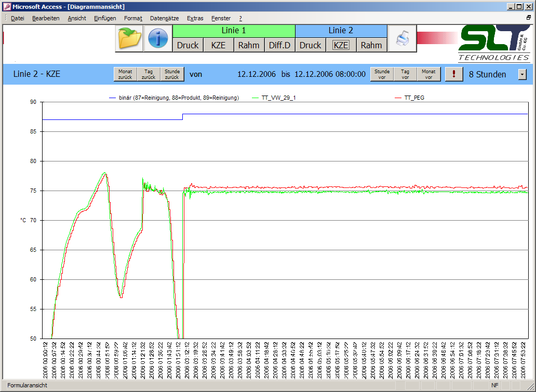Show the Diff.D chart for Linie 1
536x392 pixels.
click(x=279, y=45)
